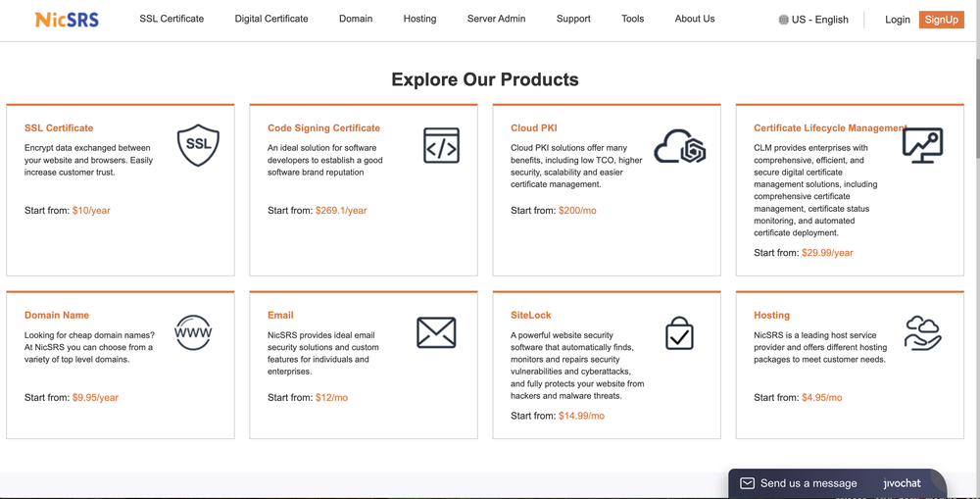Click the SSL shield icon
The width and height of the screenshot is (980, 499).
[198, 145]
